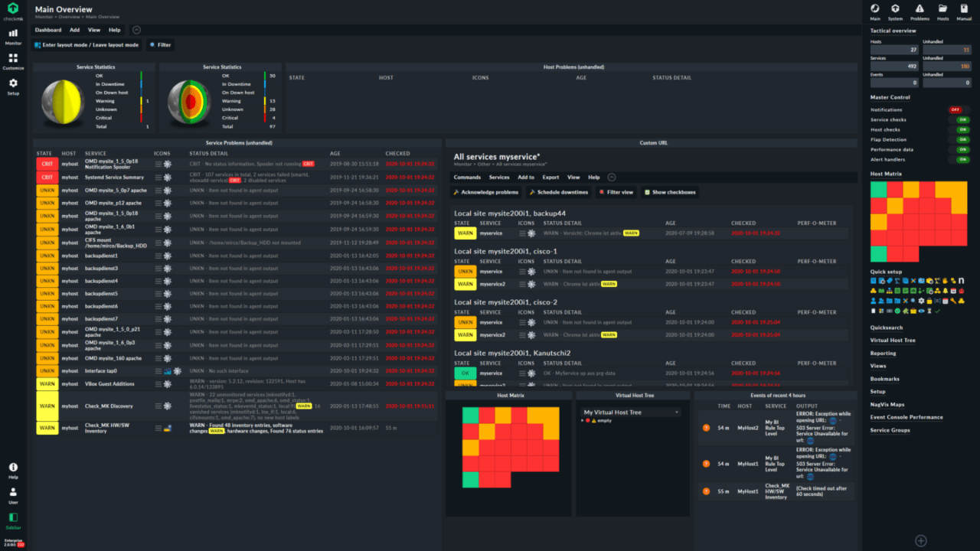Screen dimensions: 980x551
Task: Toggle Alert handlers off
Action: (959, 160)
